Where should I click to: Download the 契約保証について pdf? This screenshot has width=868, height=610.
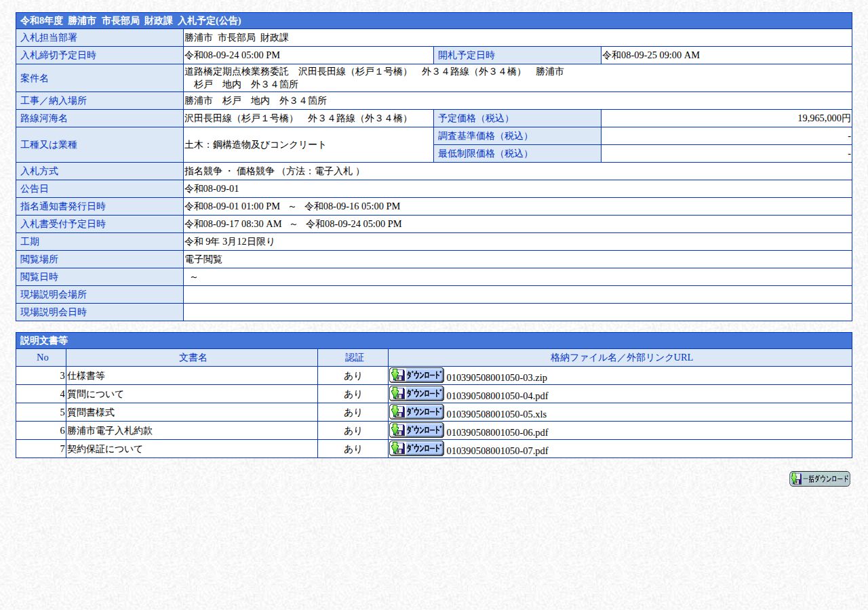pyautogui.click(x=416, y=448)
